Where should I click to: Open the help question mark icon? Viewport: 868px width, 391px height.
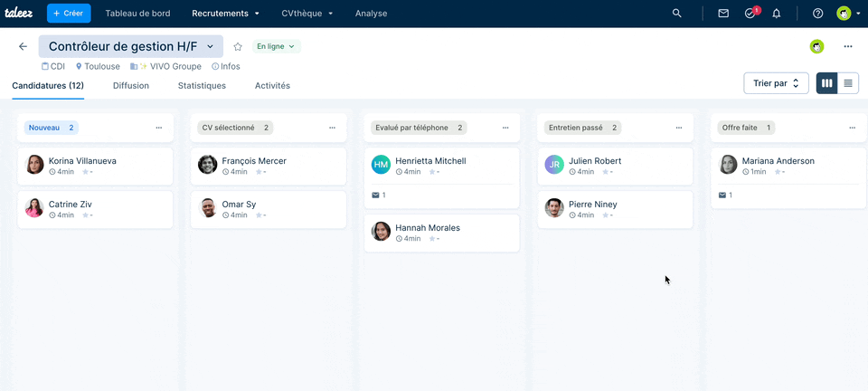817,14
